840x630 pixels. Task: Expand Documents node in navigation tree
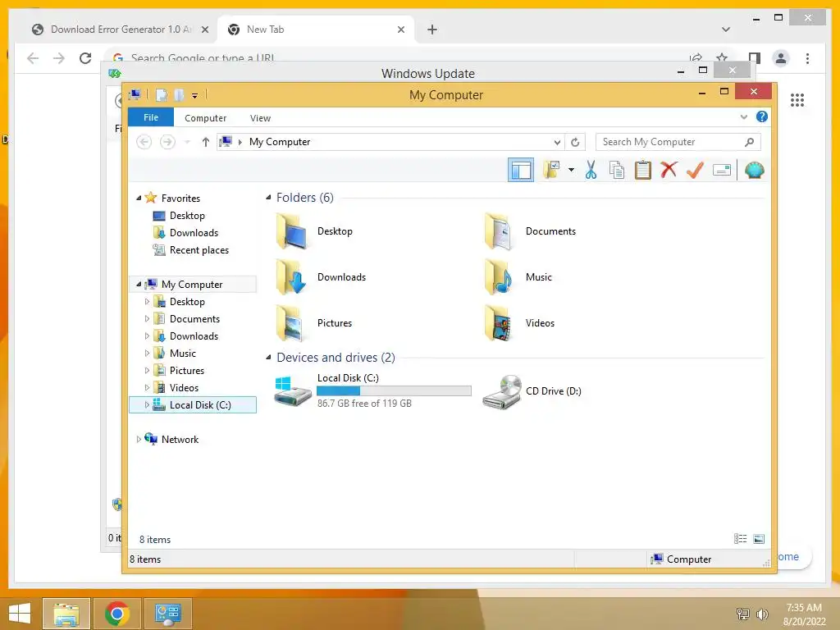click(147, 319)
